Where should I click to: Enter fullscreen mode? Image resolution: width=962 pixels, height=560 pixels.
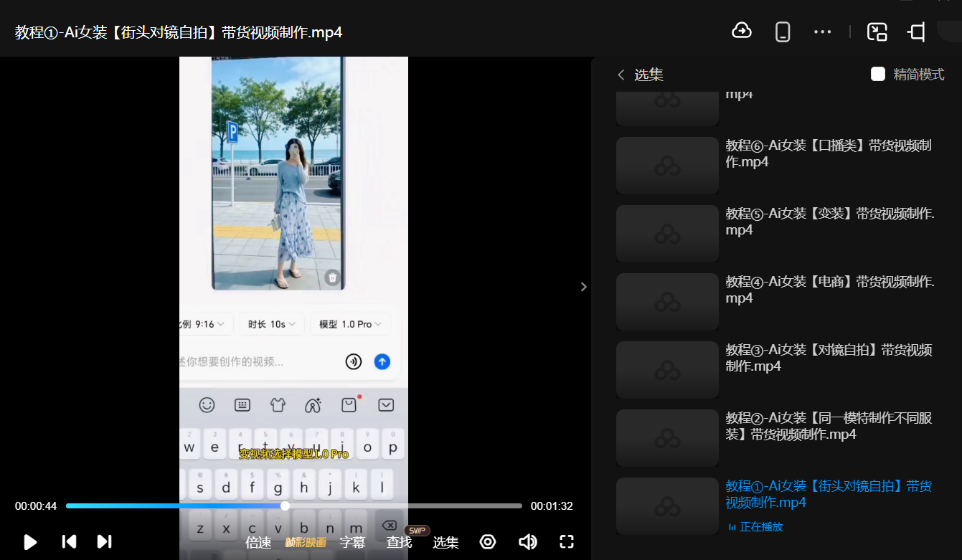[x=567, y=542]
